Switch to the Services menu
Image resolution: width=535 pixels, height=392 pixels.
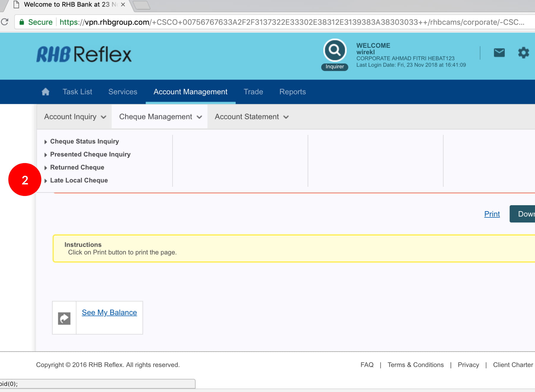tap(123, 92)
